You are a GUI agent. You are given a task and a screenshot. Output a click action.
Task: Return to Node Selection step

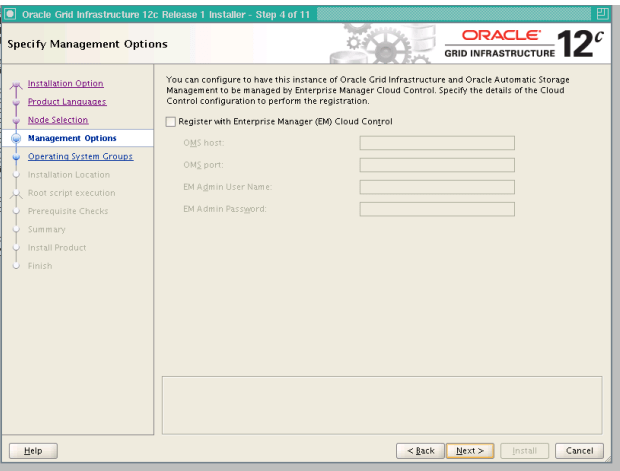pyautogui.click(x=58, y=120)
